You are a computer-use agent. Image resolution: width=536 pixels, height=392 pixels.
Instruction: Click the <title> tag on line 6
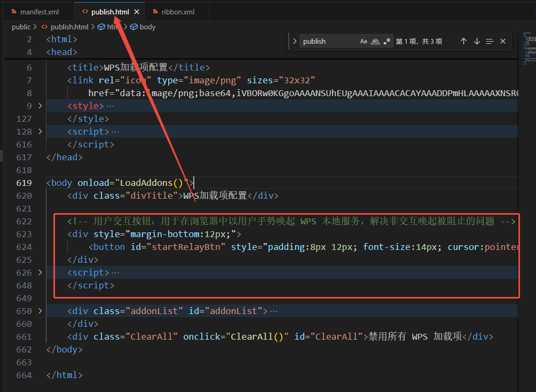point(85,67)
